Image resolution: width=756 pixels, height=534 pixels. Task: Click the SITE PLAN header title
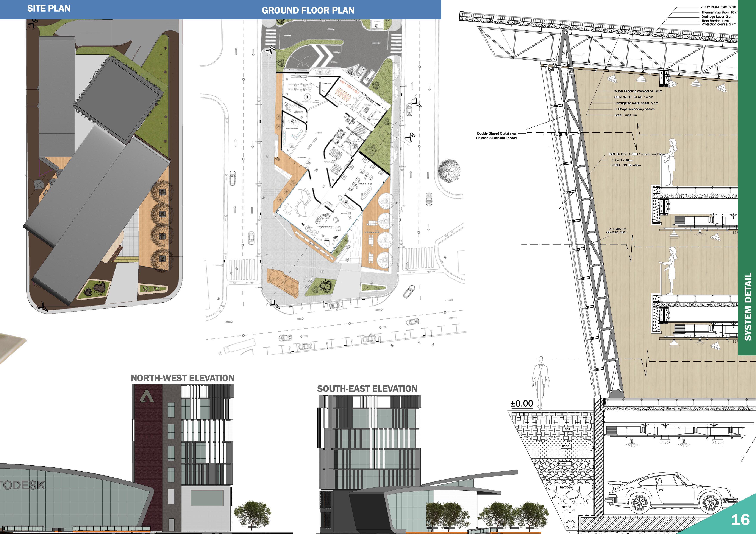tap(49, 9)
